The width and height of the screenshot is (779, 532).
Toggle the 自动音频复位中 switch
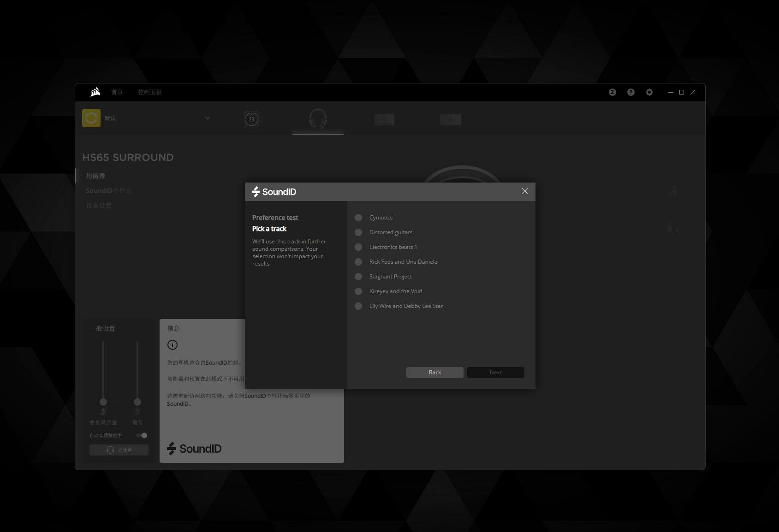pos(142,436)
